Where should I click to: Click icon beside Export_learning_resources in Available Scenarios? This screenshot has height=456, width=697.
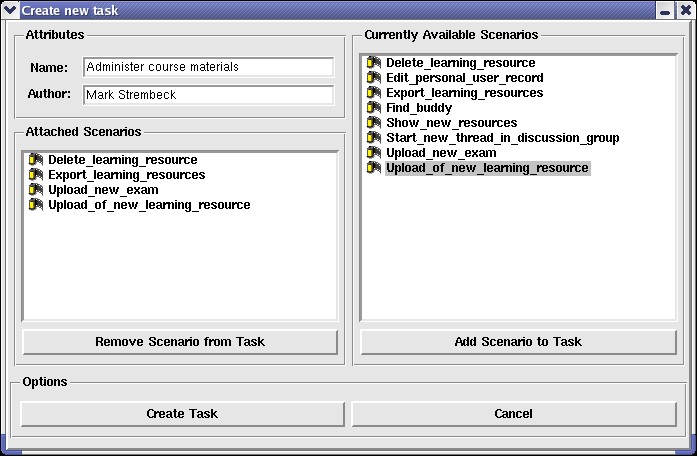pyautogui.click(x=374, y=92)
